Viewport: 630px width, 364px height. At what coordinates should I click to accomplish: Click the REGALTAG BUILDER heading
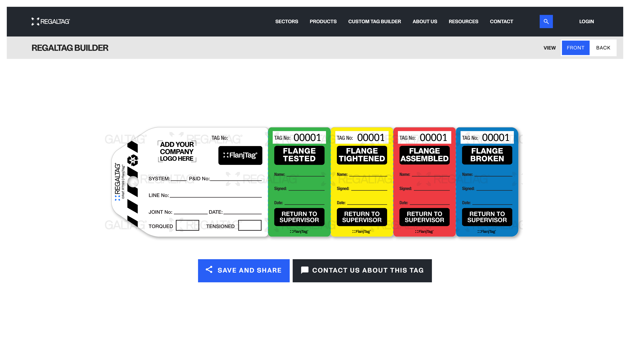70,48
